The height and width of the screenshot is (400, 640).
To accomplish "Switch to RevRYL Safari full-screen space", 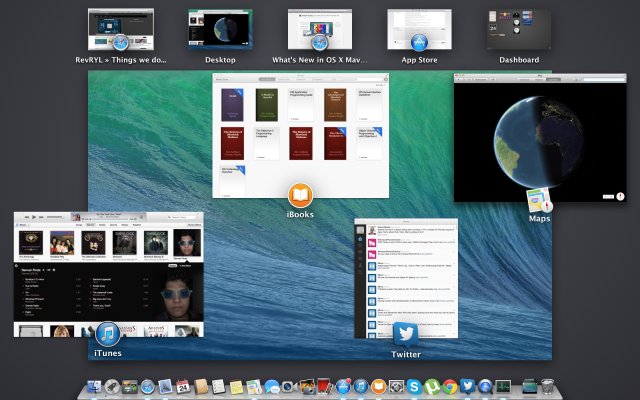I will (121, 29).
